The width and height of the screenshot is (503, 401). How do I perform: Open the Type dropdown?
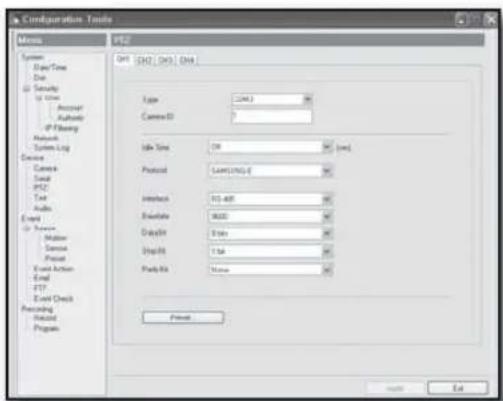(x=271, y=99)
